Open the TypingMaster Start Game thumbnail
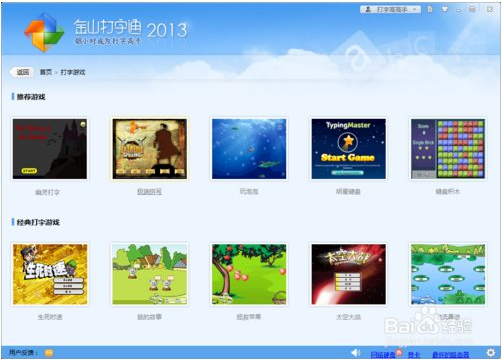Viewport: 502px width, 360px height. [348, 149]
